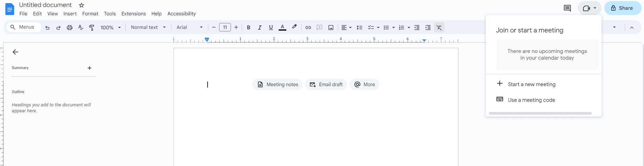Insert image toolbar icon
This screenshot has height=166, width=644.
point(331,28)
